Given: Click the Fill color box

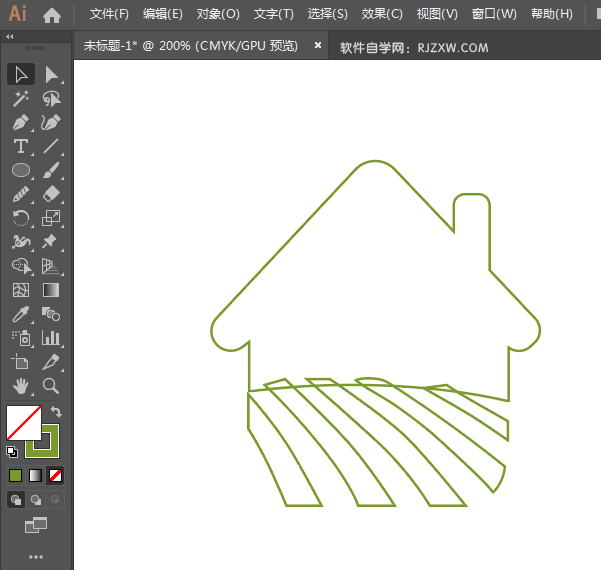Looking at the screenshot, I should tap(24, 423).
